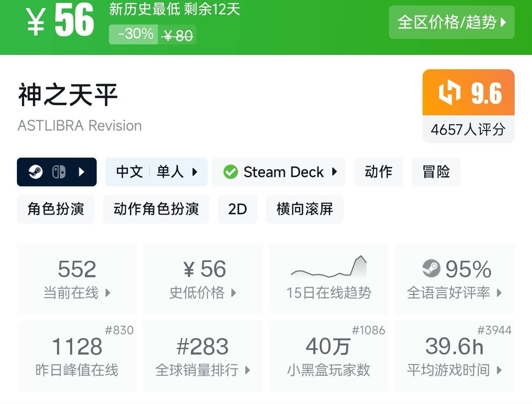Viewport: 532px width, 404px height.
Task: Tap the 横向滚屏 side-scroller tag
Action: [x=304, y=209]
